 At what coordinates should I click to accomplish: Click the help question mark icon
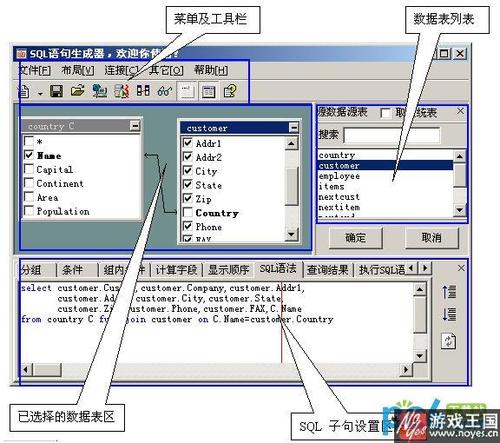pyautogui.click(x=230, y=91)
